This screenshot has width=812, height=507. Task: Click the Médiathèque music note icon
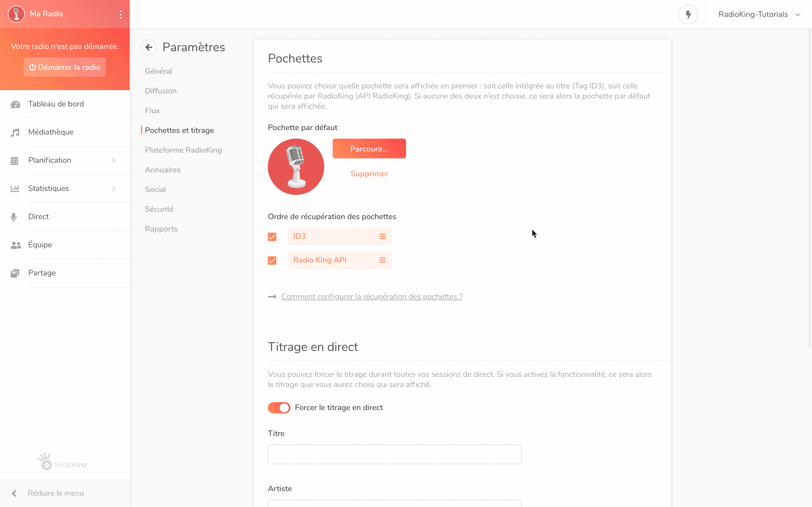(15, 132)
